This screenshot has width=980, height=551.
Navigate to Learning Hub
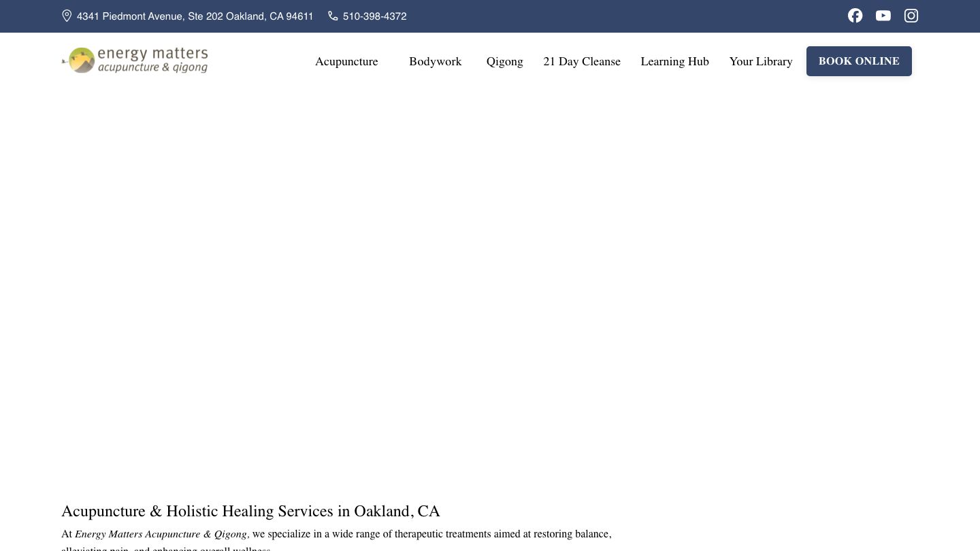[674, 61]
